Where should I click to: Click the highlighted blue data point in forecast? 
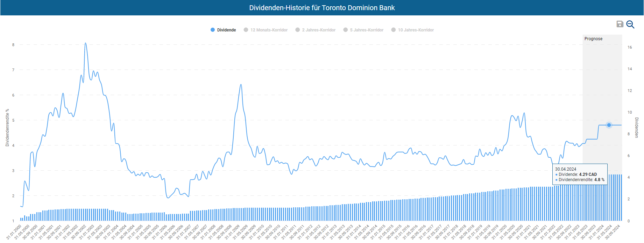pyautogui.click(x=609, y=125)
